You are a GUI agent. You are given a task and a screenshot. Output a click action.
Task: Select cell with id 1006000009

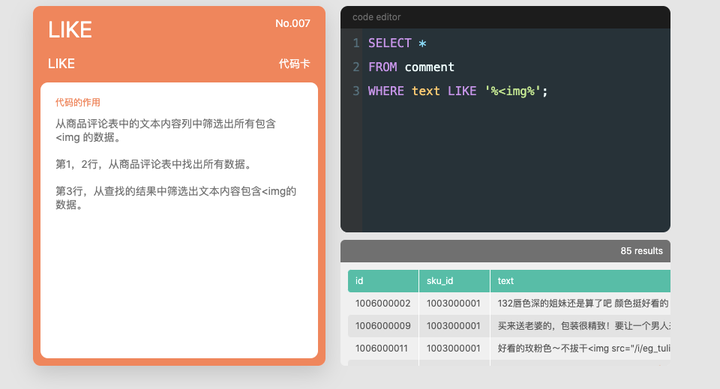coord(383,326)
